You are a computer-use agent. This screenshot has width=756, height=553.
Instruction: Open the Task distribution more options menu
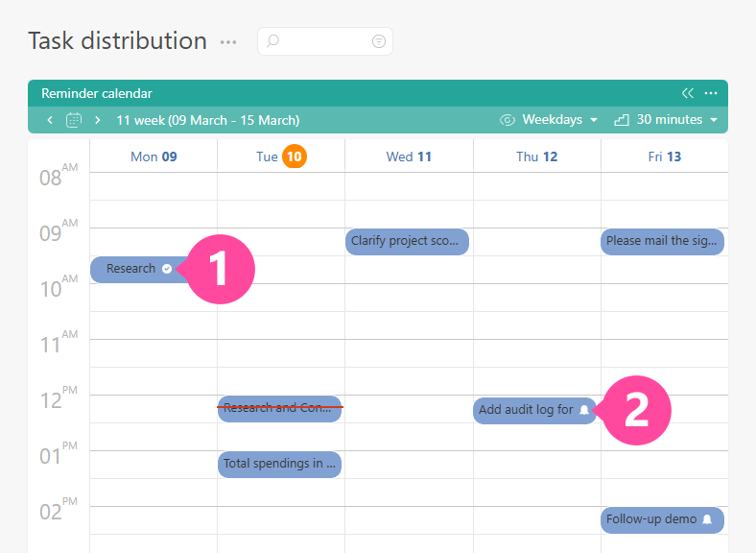coord(227,42)
